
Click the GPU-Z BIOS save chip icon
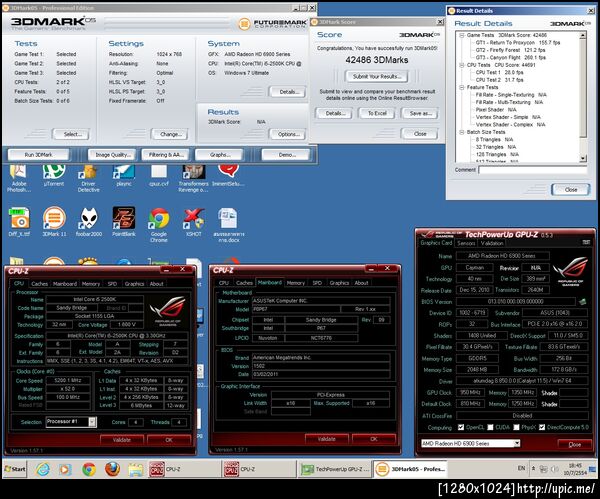582,302
